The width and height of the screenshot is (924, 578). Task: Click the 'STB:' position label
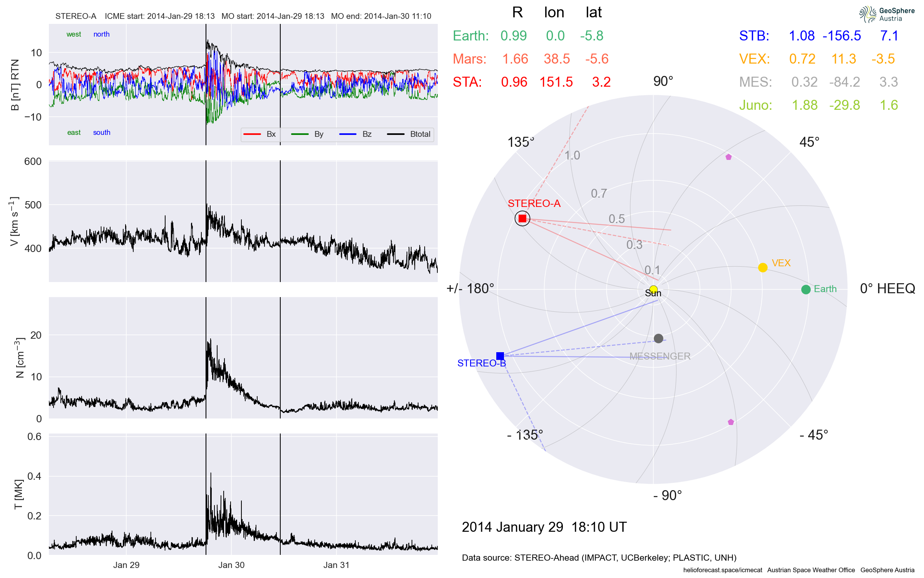click(x=754, y=36)
